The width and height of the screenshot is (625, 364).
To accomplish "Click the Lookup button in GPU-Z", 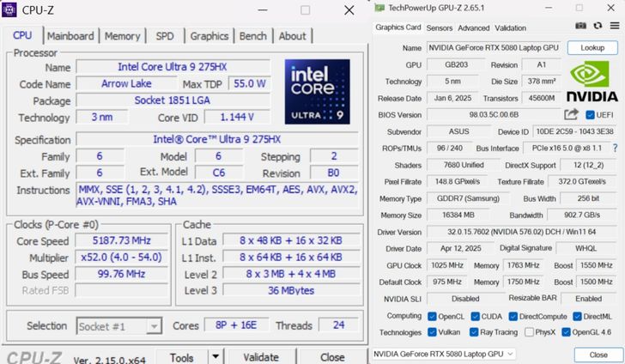I will click(x=592, y=48).
